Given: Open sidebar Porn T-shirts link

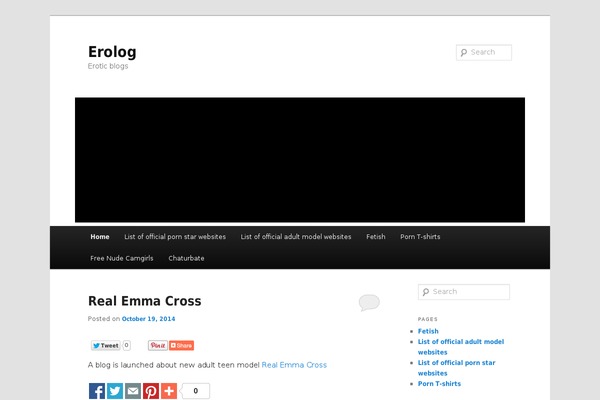Looking at the screenshot, I should pyautogui.click(x=439, y=384).
